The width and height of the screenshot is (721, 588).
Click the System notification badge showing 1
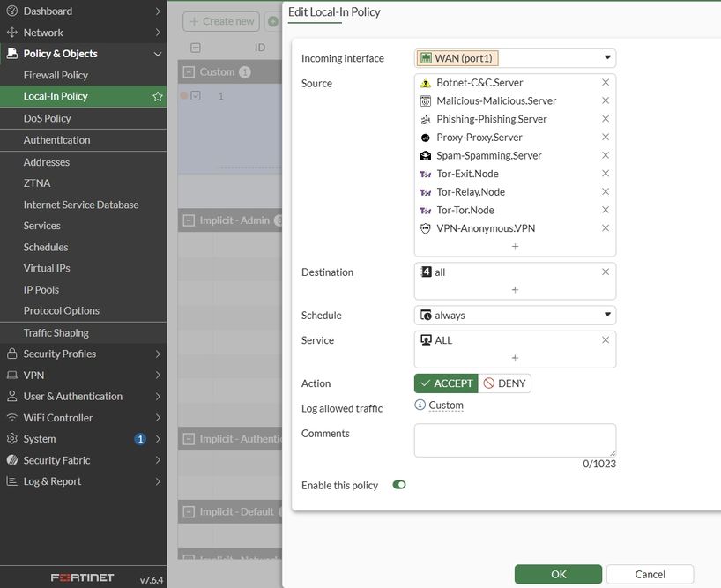(x=140, y=439)
